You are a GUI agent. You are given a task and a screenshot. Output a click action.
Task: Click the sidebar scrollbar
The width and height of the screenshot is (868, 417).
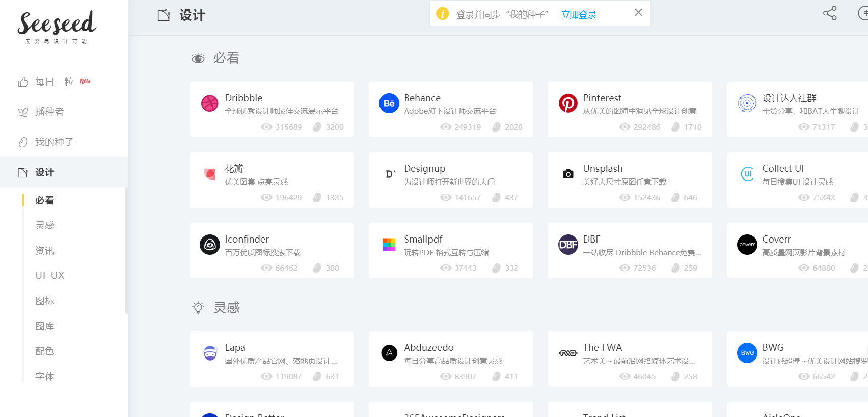[x=126, y=251]
